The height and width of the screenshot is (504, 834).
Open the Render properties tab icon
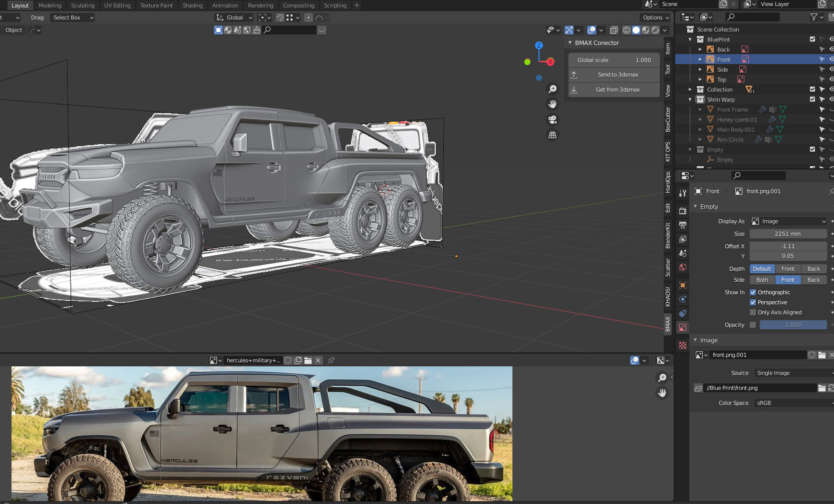pos(682,211)
